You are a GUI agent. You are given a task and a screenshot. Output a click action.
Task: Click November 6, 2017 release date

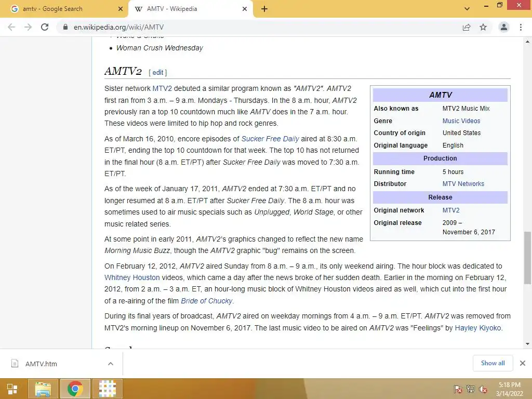469,232
